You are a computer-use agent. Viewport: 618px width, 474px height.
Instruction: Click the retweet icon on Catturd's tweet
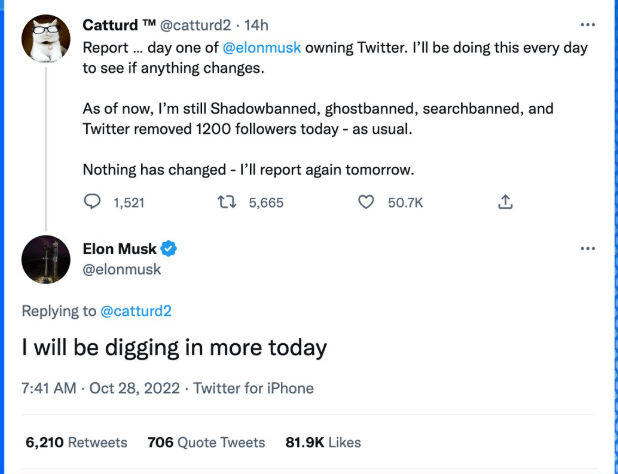227,202
